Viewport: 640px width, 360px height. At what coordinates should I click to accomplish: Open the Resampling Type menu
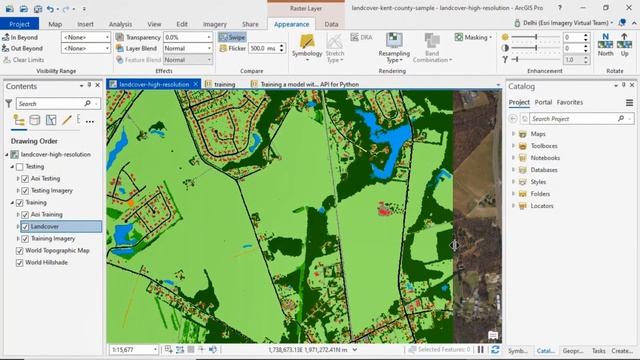(393, 48)
